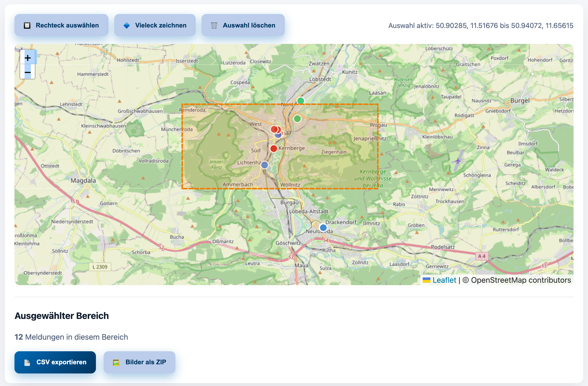This screenshot has height=386, width=588.
Task: Click the Obersynderstedt map label
Action: (43, 273)
